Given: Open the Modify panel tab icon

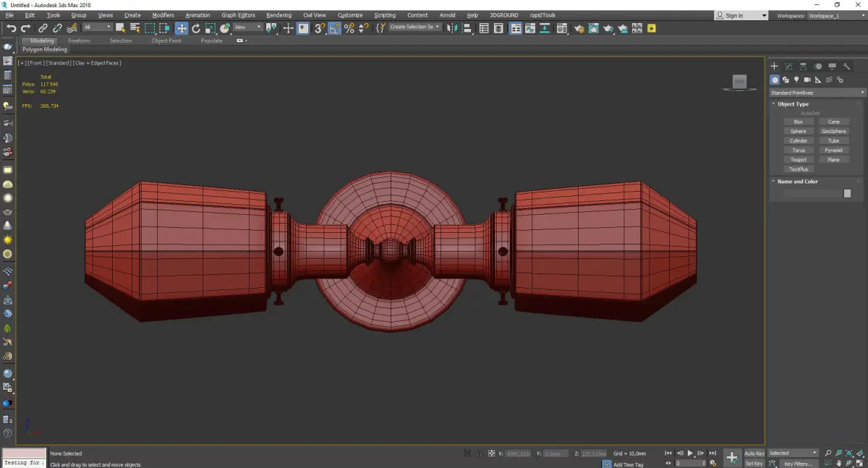Looking at the screenshot, I should point(788,67).
